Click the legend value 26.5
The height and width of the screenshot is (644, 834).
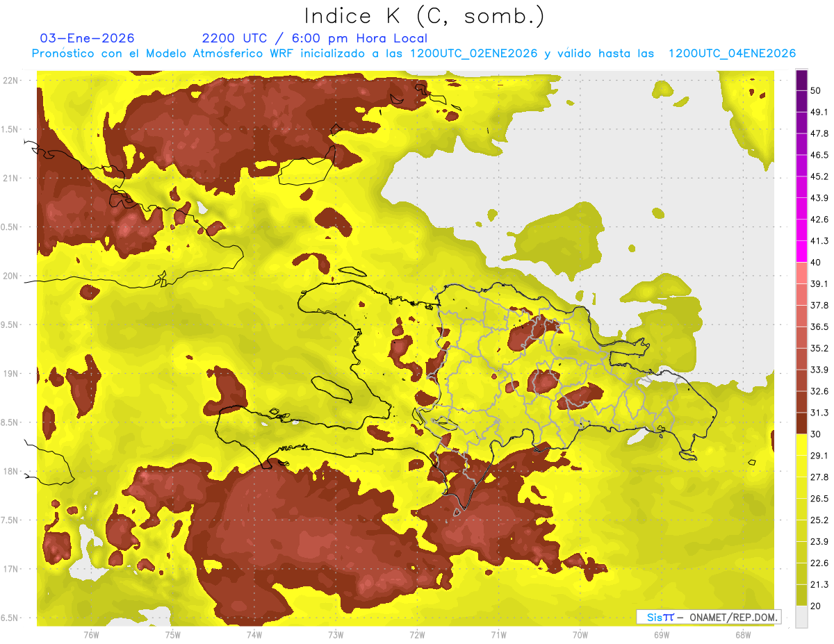click(x=819, y=498)
